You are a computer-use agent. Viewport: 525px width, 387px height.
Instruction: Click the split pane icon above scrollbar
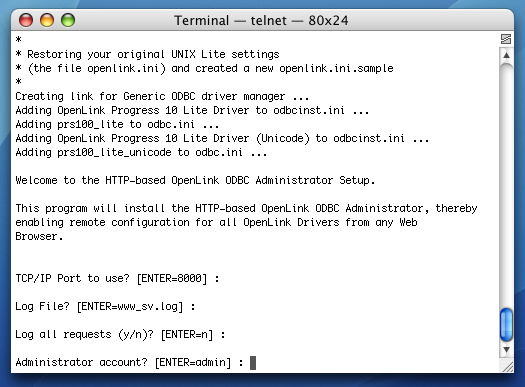pos(506,39)
